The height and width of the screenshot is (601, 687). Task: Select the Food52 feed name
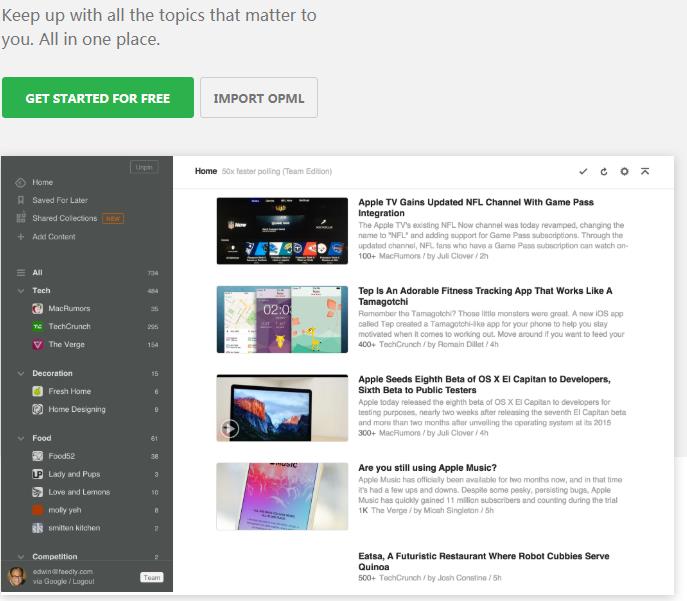[x=61, y=456]
